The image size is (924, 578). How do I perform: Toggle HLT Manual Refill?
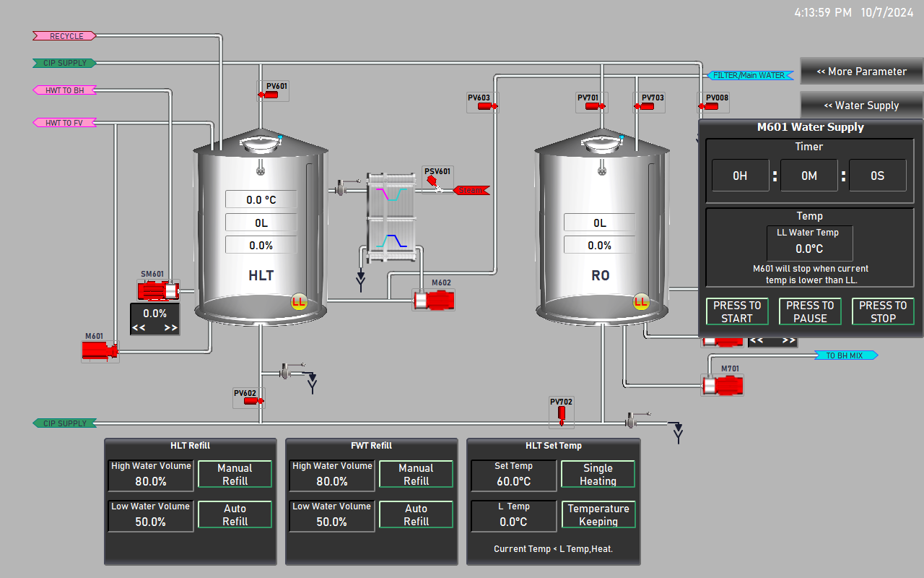tap(235, 475)
